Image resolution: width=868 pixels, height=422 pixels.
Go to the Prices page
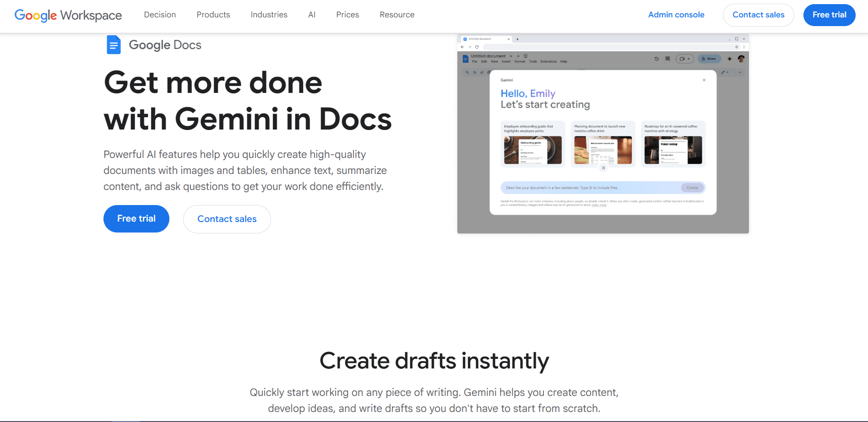[347, 15]
